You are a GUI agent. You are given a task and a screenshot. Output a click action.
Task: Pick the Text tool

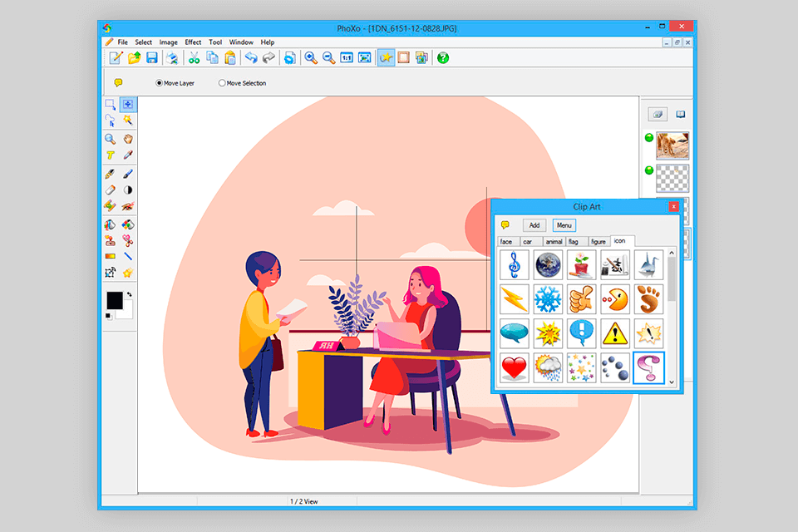tap(110, 154)
